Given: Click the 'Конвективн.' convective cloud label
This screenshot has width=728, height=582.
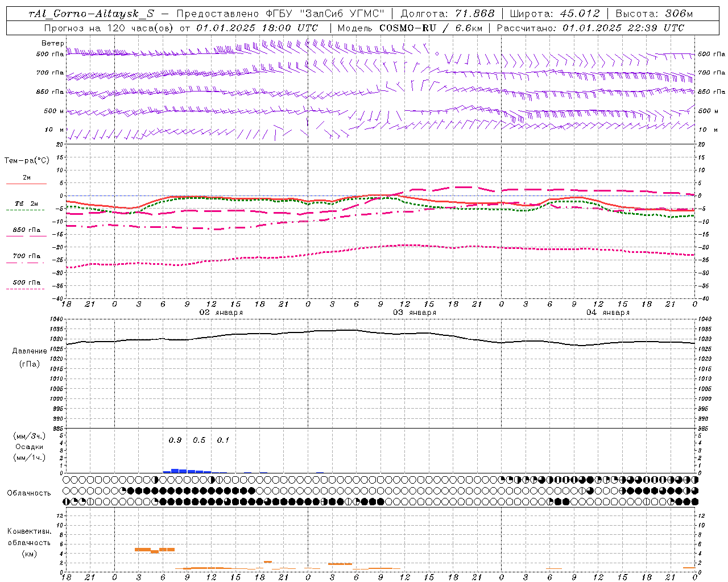Looking at the screenshot, I should tap(29, 531).
